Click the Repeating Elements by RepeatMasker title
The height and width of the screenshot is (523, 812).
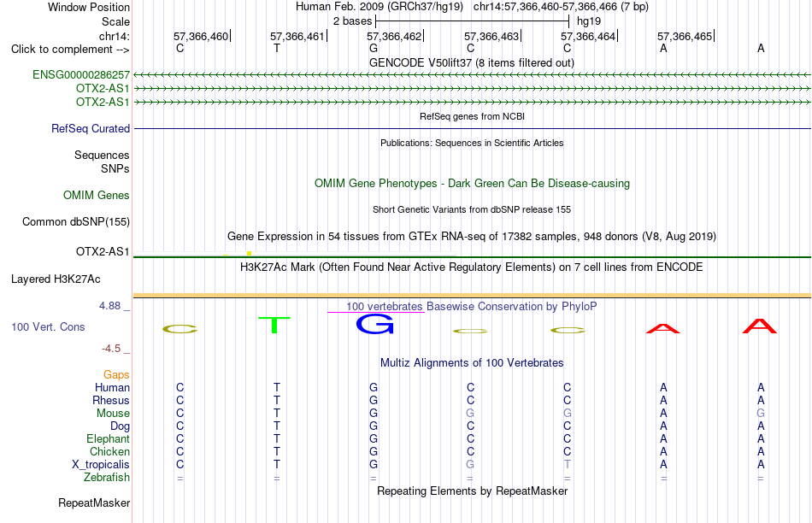(473, 491)
